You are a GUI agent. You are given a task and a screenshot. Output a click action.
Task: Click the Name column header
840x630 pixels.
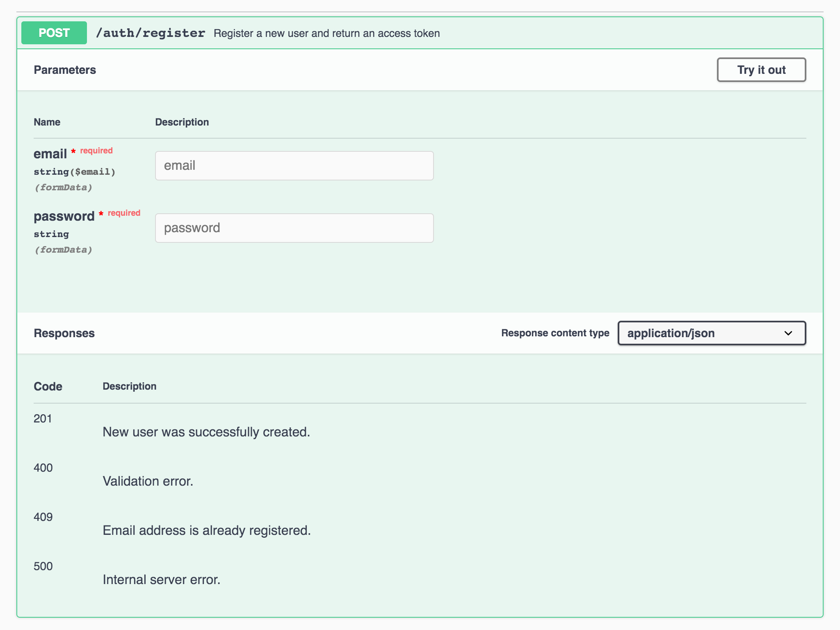coord(47,122)
